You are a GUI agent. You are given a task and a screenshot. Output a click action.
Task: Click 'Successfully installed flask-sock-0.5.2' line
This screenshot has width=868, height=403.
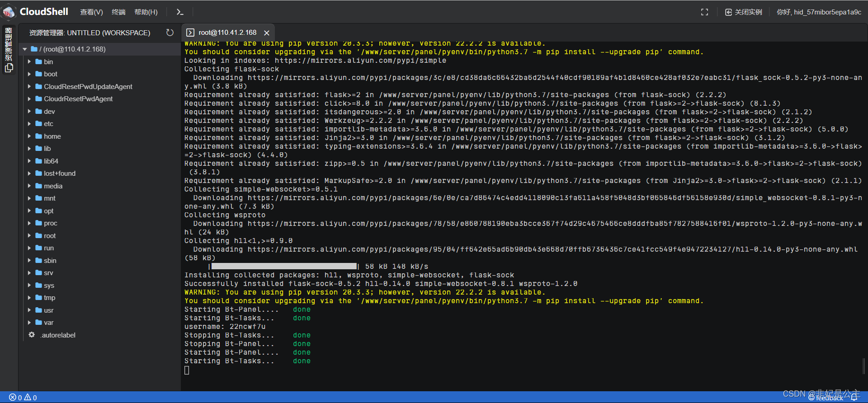pos(381,284)
